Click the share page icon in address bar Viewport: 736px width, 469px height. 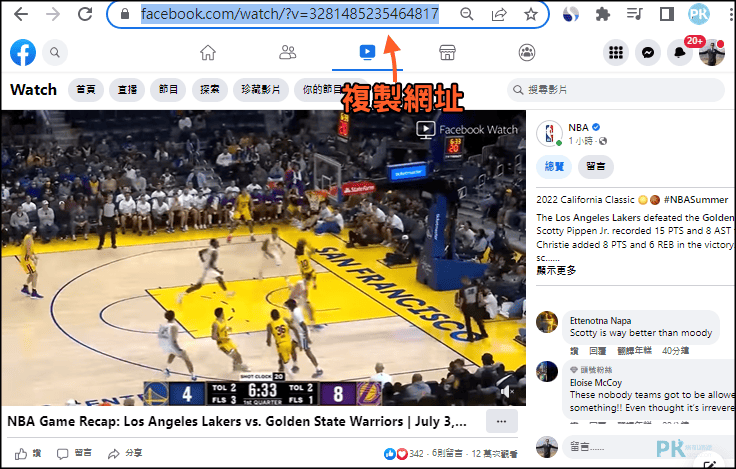point(498,14)
